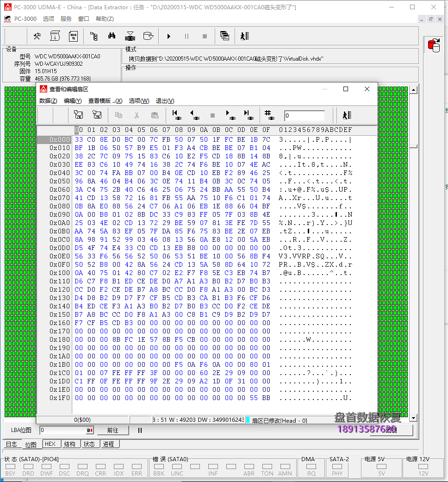Click the 前往 button
Viewport: 448px width, 482px height.
pyautogui.click(x=113, y=430)
